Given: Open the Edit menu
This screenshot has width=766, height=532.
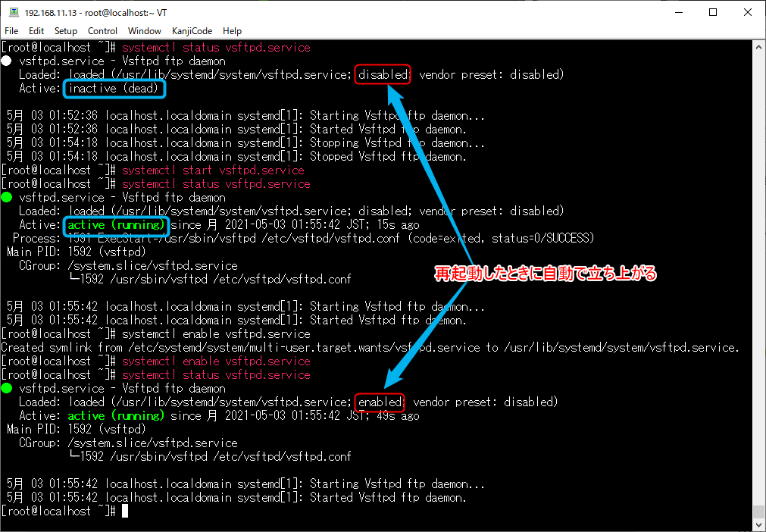Looking at the screenshot, I should click(x=36, y=31).
